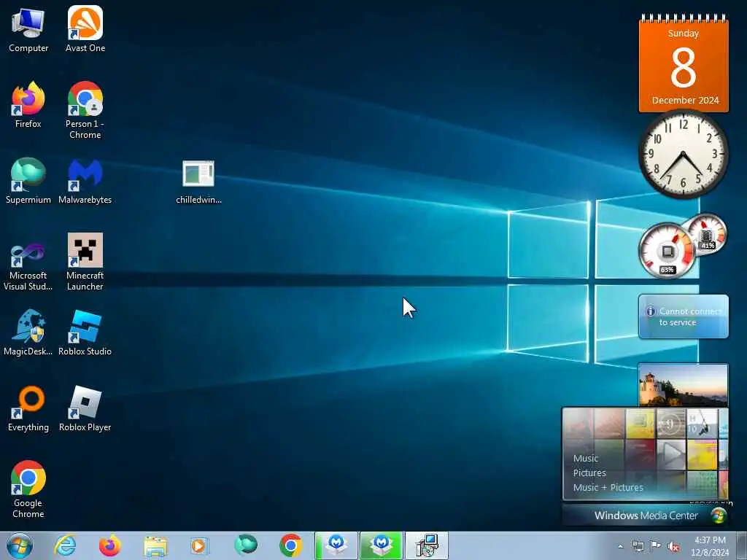747x560 pixels.
Task: Click the lighthouse slide show gadget
Action: (683, 385)
